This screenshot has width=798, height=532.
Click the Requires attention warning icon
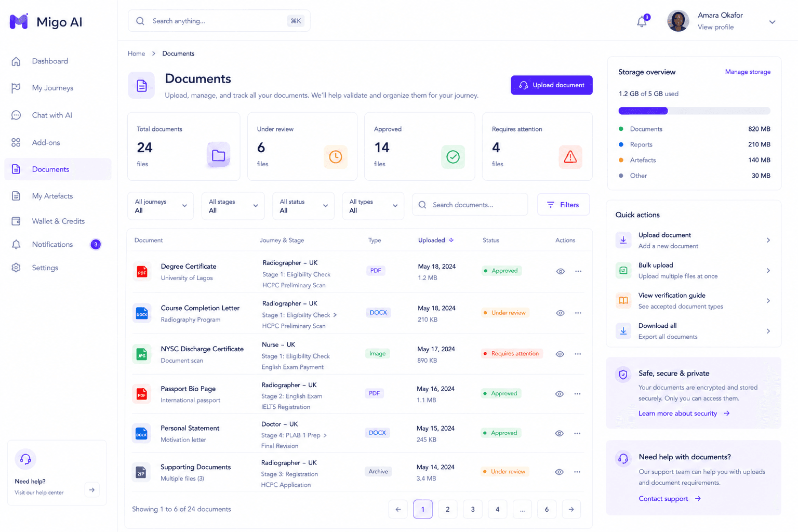pyautogui.click(x=570, y=157)
